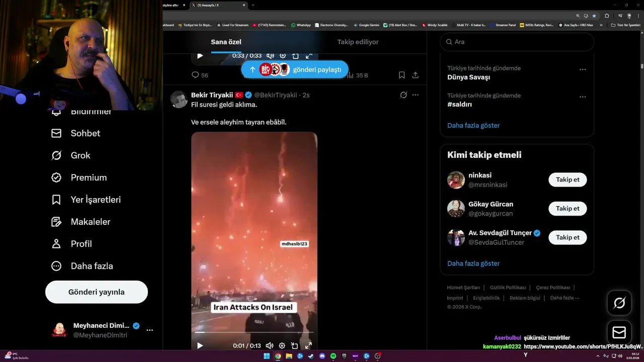Open WhatsApp bookmark
This screenshot has width=644, height=362.
(x=301, y=25)
